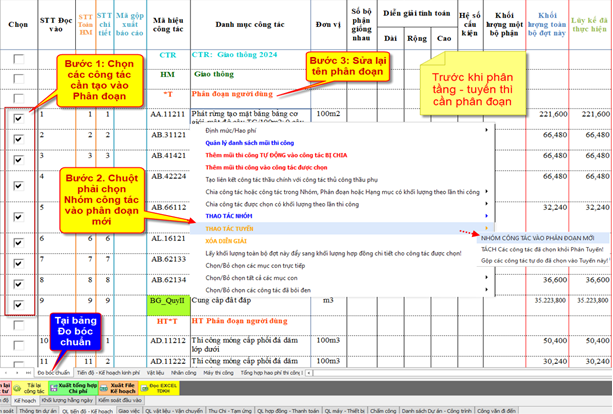This screenshot has height=414, width=613.
Task: Click the 'Tải lại công tác' button
Action: point(33,387)
